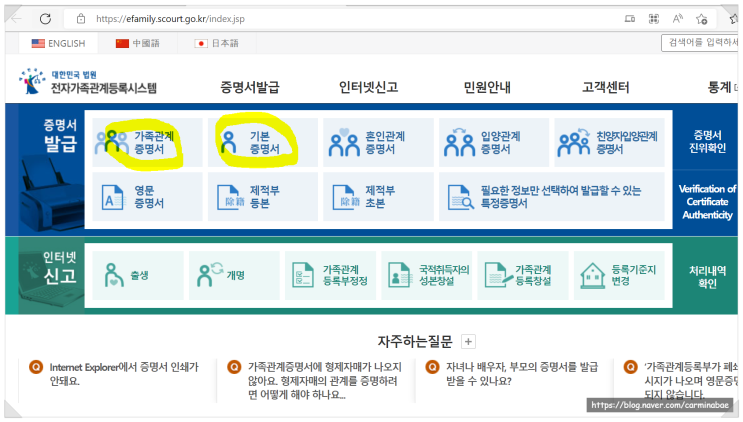Click the 검색어를 입력하세요 search field
Screen dimensions: 743x422
coord(700,43)
